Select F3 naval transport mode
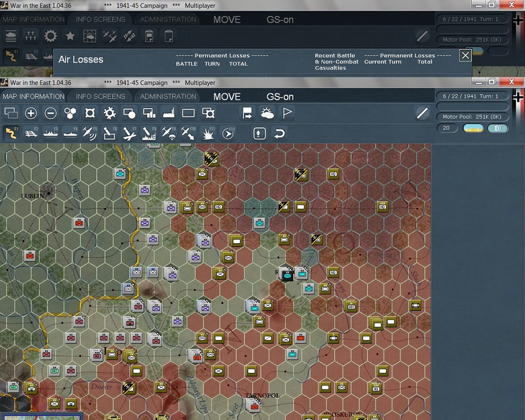The width and height of the screenshot is (525, 420). point(51,133)
